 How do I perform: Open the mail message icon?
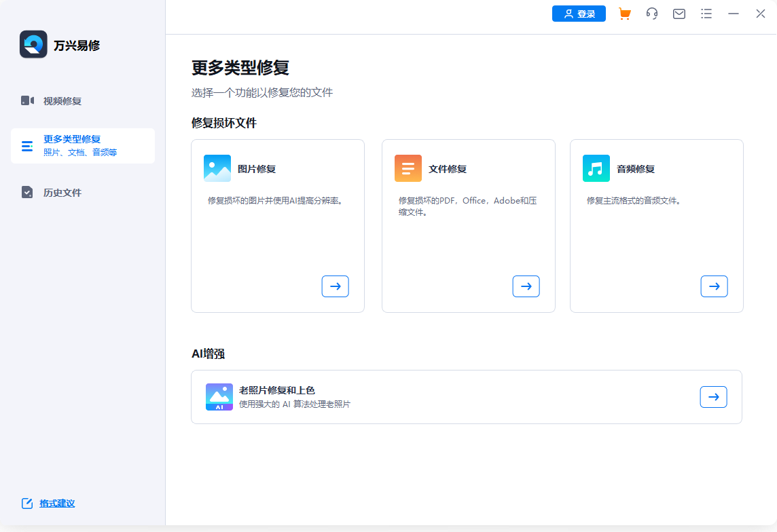click(x=679, y=14)
